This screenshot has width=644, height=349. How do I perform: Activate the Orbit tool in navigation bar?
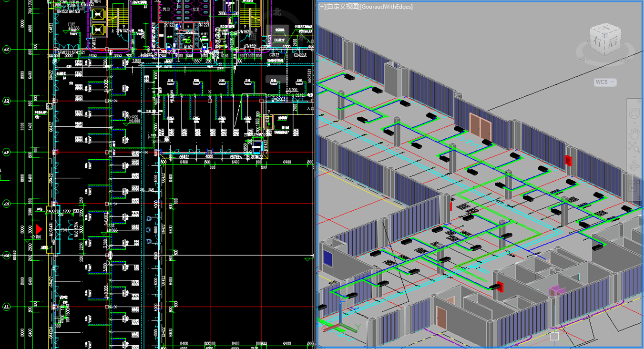click(x=634, y=166)
